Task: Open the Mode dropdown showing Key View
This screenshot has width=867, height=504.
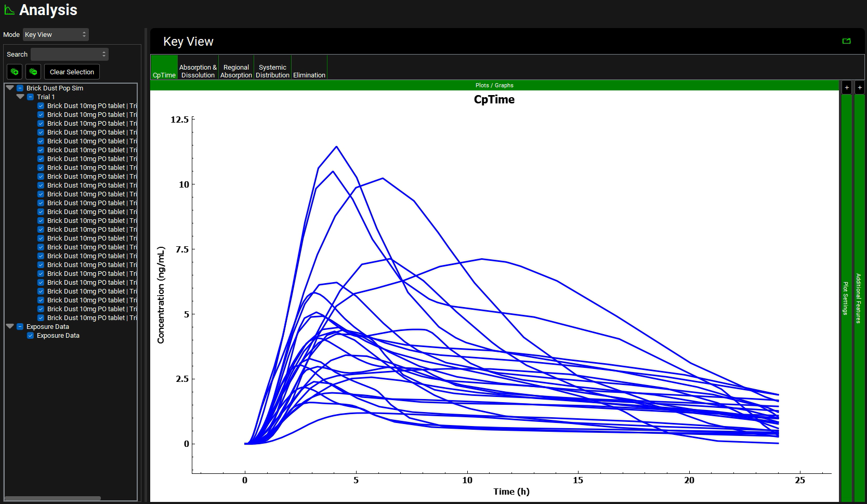Action: (56, 35)
